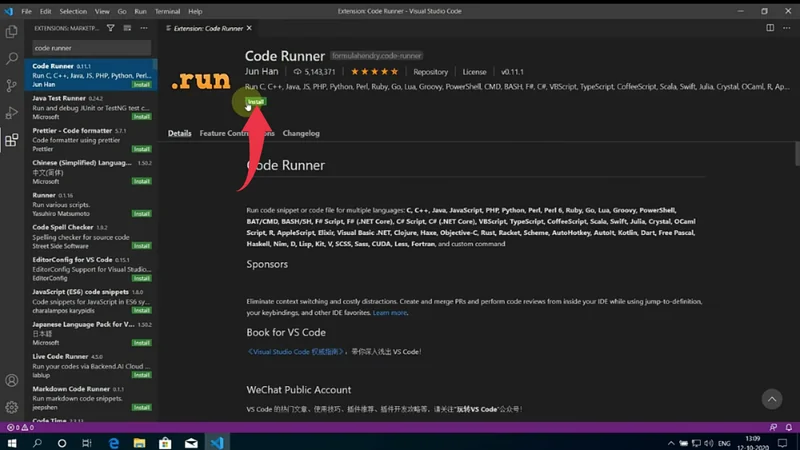Open the editor more actions ellipsis menu
This screenshot has height=450, width=800.
786,29
